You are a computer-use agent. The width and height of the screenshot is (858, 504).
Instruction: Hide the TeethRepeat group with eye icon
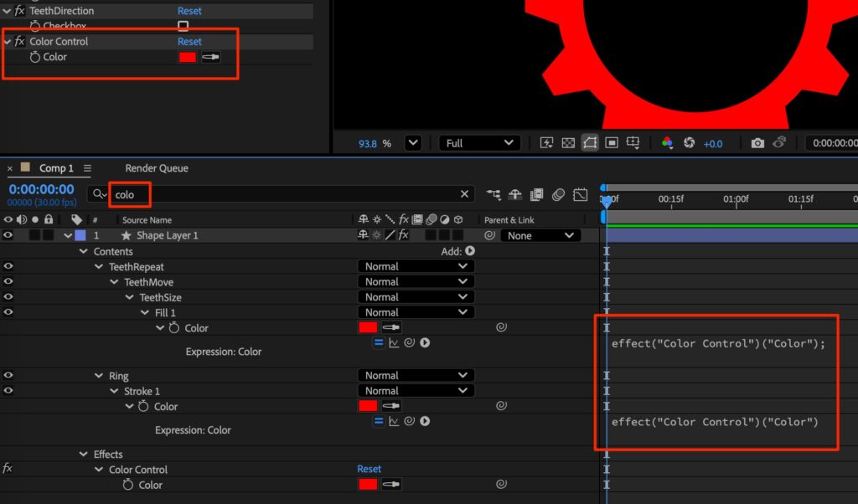coord(8,266)
